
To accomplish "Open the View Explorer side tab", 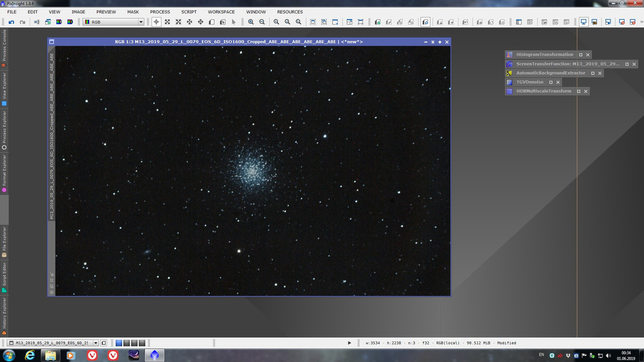I will point(4,89).
